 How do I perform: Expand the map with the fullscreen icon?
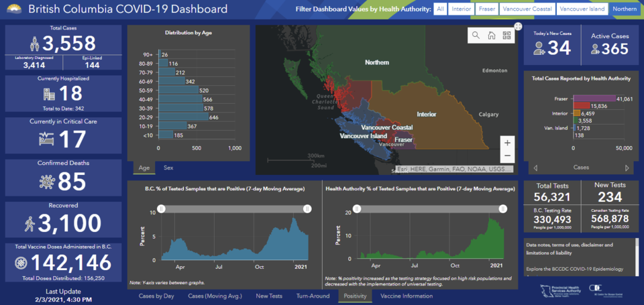tap(518, 26)
